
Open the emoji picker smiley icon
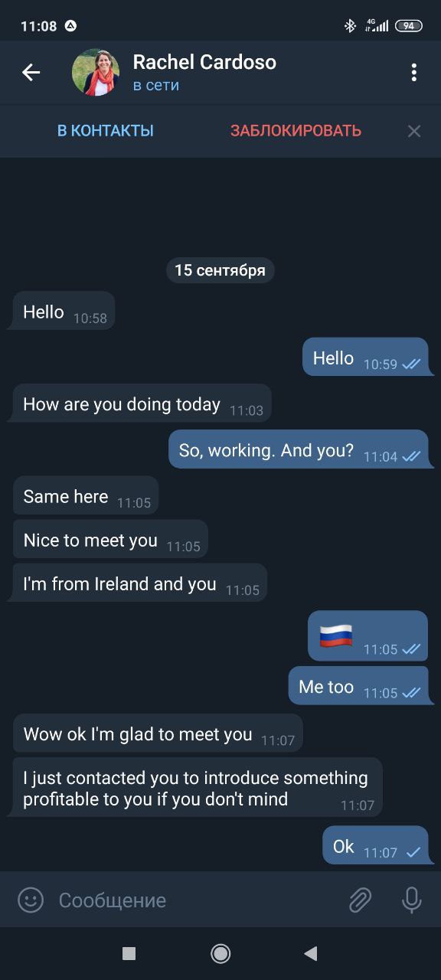click(x=31, y=900)
